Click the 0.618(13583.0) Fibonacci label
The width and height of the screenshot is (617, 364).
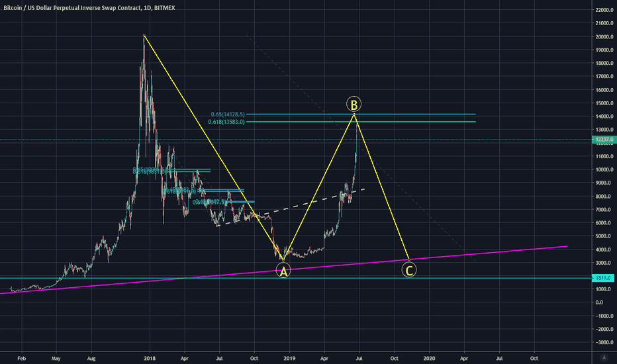[x=226, y=122]
